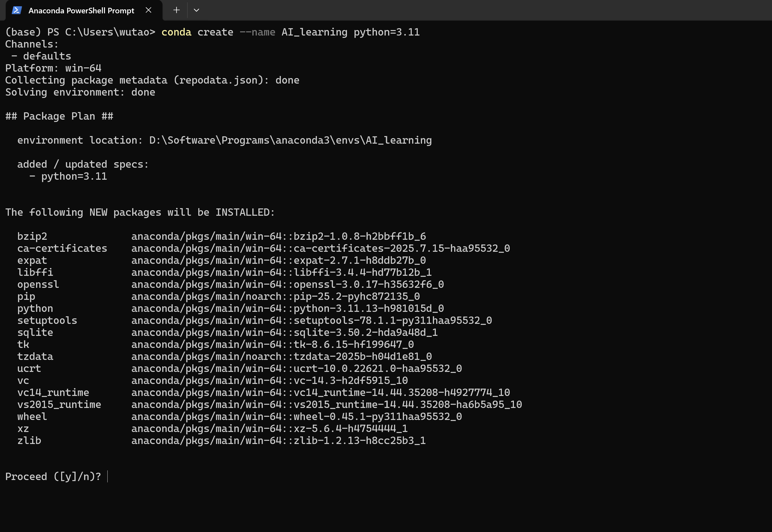Click the conda command word

176,32
